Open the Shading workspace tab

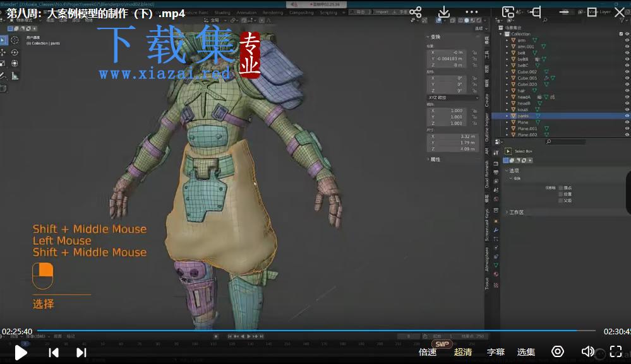[x=222, y=13]
